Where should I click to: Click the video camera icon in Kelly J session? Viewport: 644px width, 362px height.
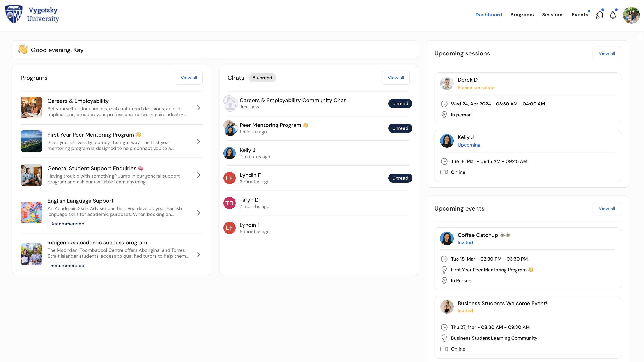pyautogui.click(x=444, y=172)
